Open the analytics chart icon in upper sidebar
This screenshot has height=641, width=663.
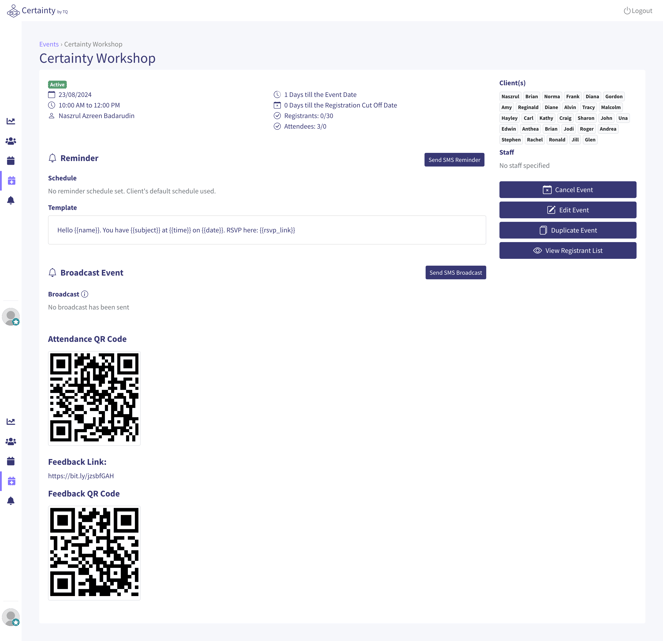coord(11,121)
